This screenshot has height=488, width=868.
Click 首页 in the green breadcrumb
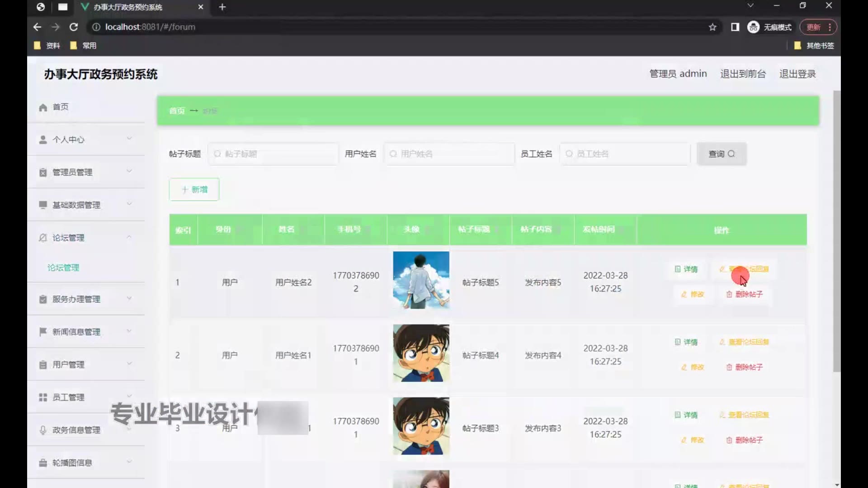177,111
